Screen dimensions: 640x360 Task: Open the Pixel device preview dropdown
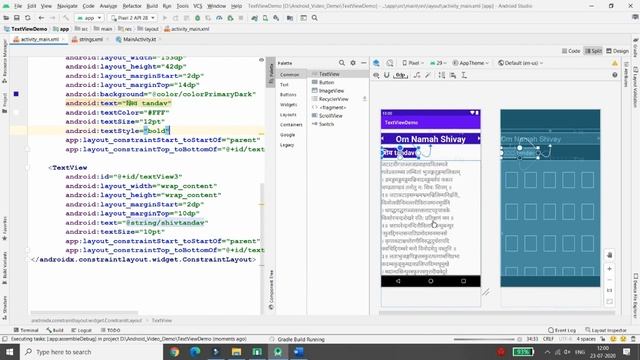pyautogui.click(x=413, y=63)
